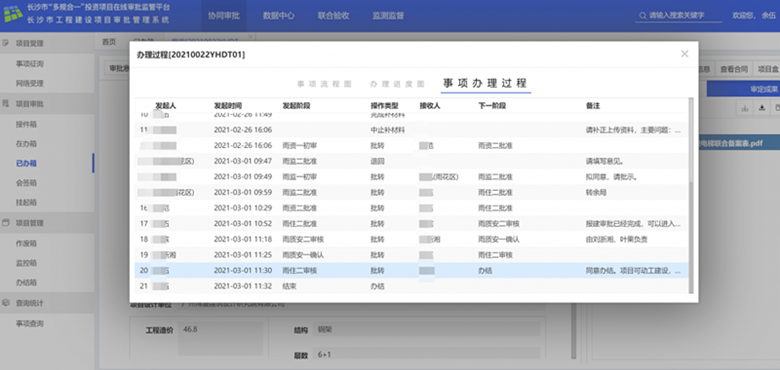
Task: Click the 项目受理 sidebar section icon
Action: tap(6, 43)
